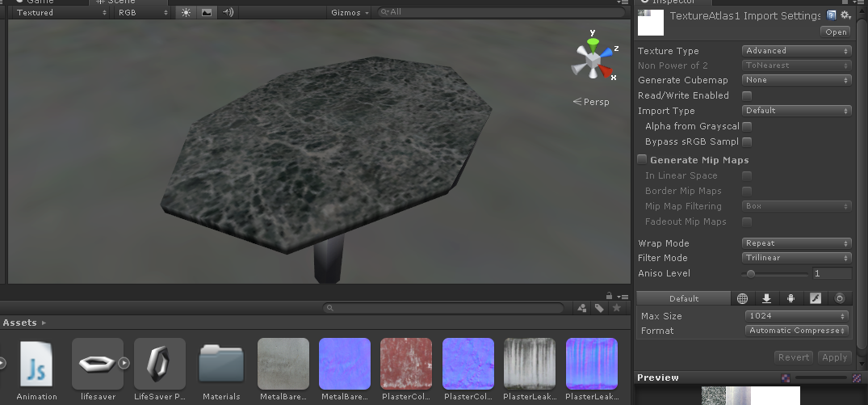This screenshot has height=405, width=868.
Task: Select Standalone platform override icon
Action: tap(767, 298)
